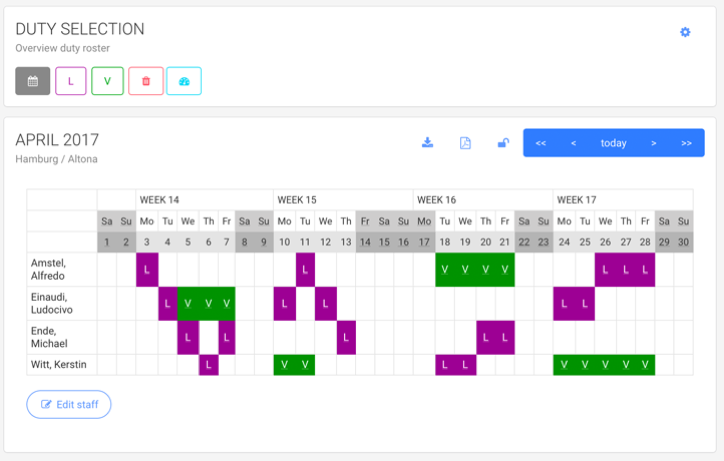Image resolution: width=724 pixels, height=461 pixels.
Task: Activate the red trash delete tool
Action: click(146, 81)
